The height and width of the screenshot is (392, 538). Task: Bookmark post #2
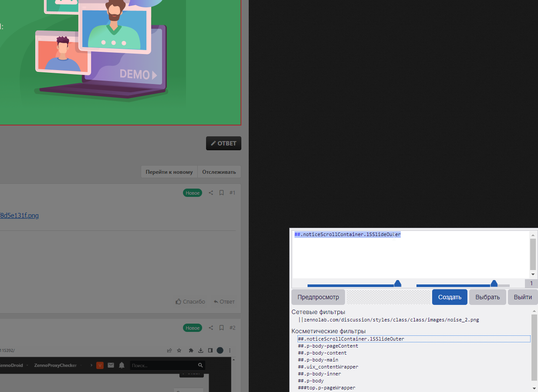pos(221,328)
